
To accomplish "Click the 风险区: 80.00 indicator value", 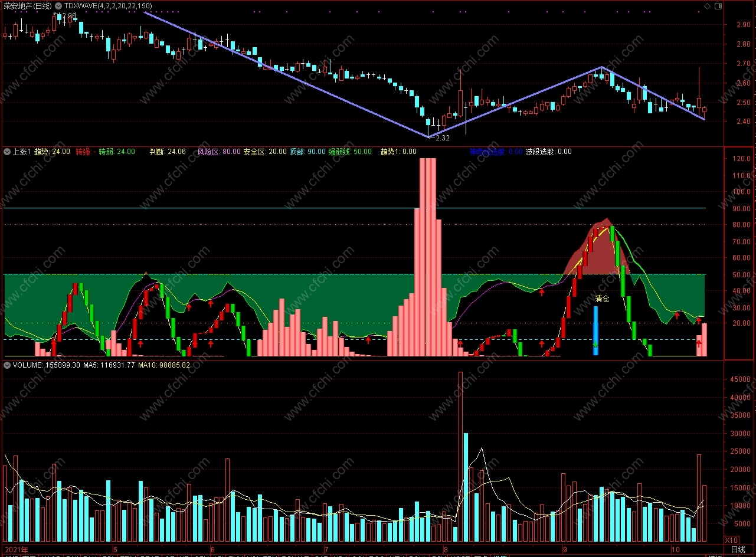I will [219, 152].
